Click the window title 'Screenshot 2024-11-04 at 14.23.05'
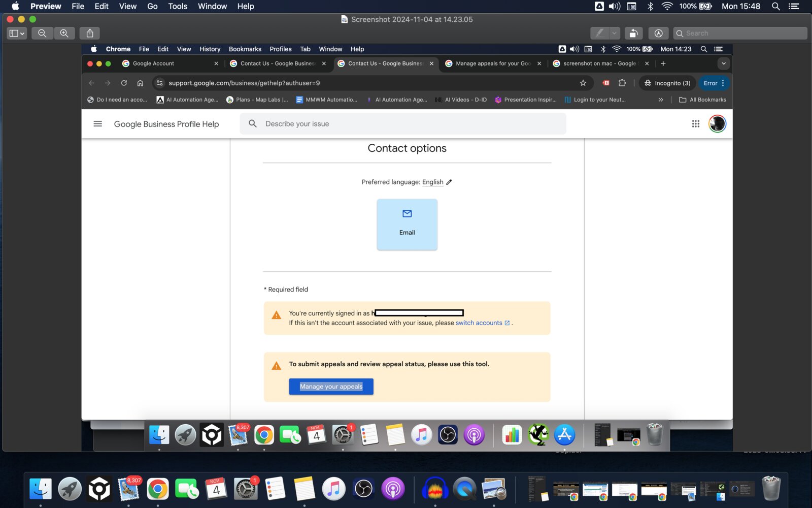 pos(412,19)
